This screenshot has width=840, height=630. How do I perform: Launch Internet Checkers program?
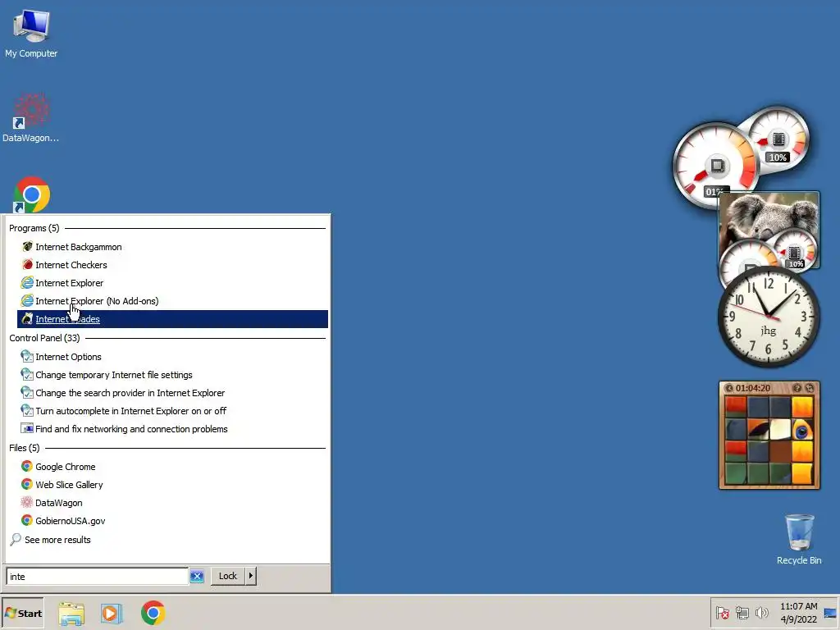click(x=172, y=265)
